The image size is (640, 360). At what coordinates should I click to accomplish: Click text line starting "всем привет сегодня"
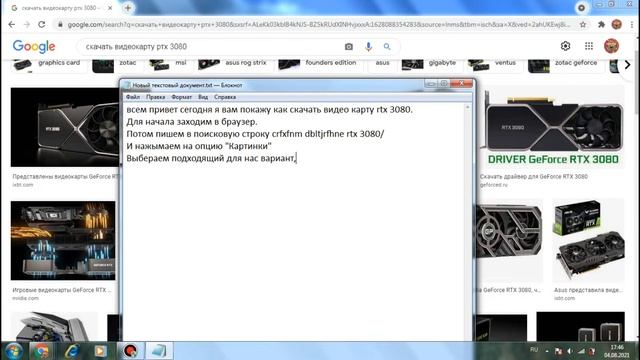[269, 109]
